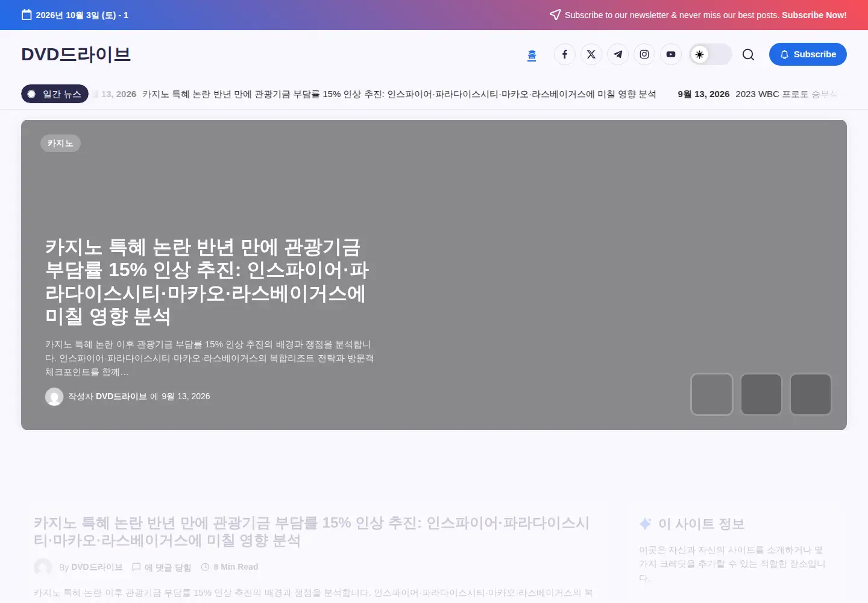
Task: Click the 일간 뉴스 badge
Action: [x=55, y=94]
